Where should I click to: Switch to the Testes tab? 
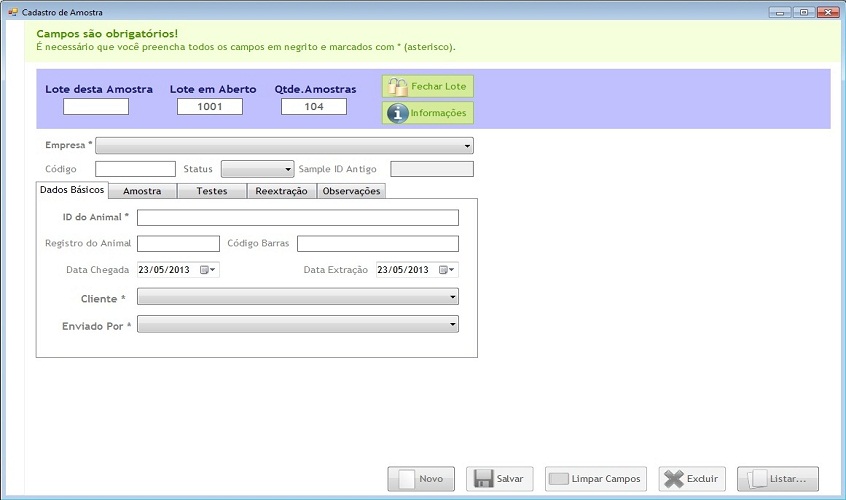pos(212,191)
